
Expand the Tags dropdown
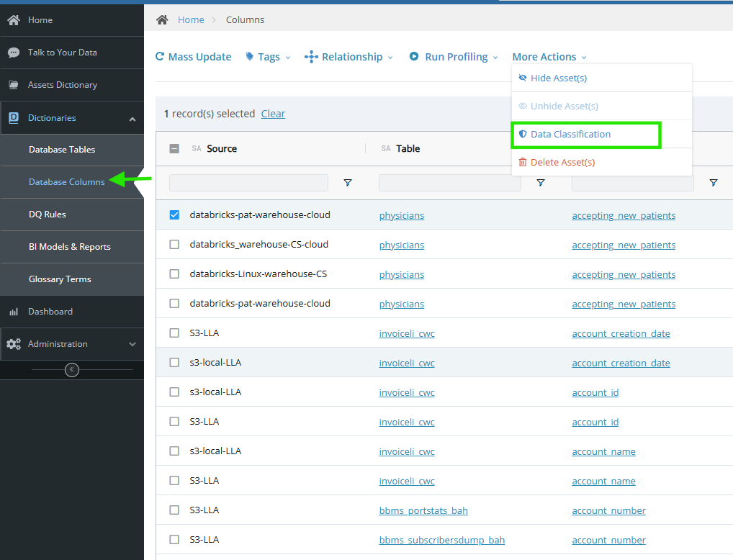pos(268,57)
